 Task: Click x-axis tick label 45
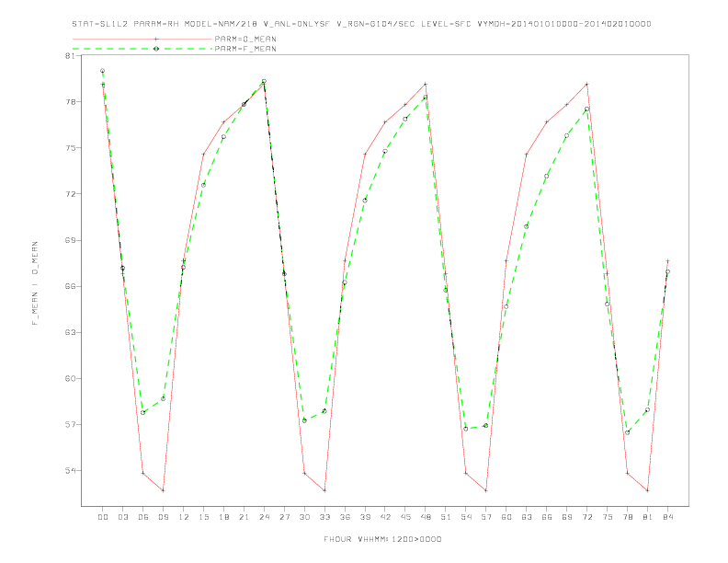point(405,517)
